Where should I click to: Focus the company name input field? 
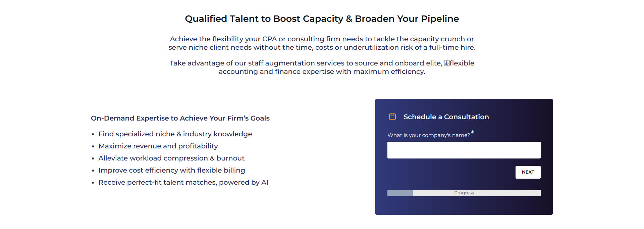pyautogui.click(x=464, y=150)
